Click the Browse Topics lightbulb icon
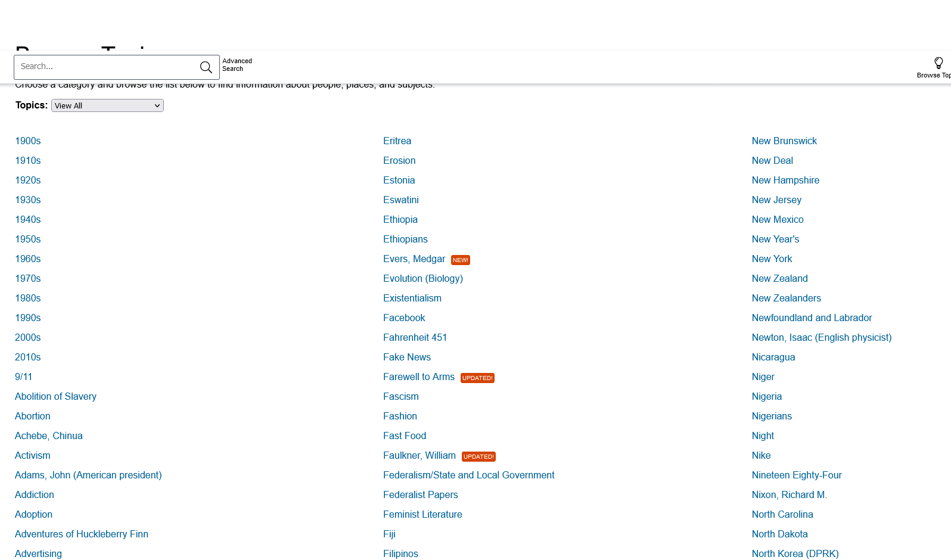 click(x=938, y=63)
